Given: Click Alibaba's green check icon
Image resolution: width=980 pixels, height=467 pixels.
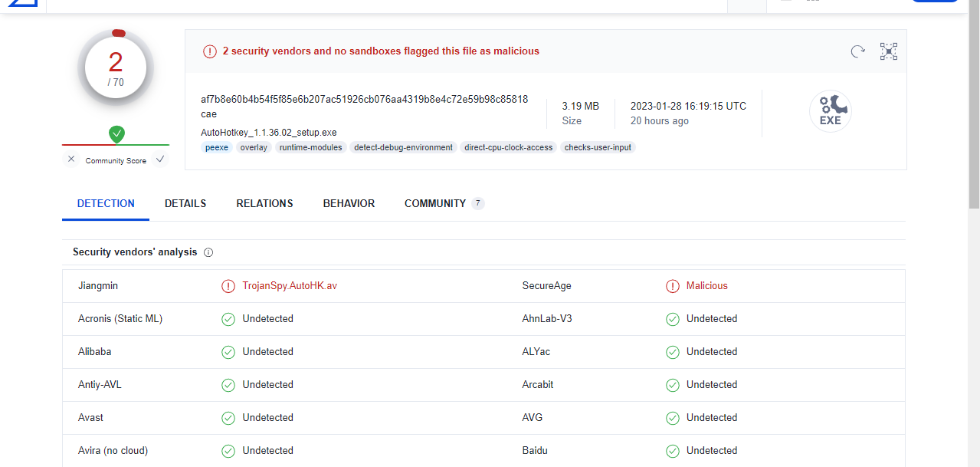Looking at the screenshot, I should point(228,352).
